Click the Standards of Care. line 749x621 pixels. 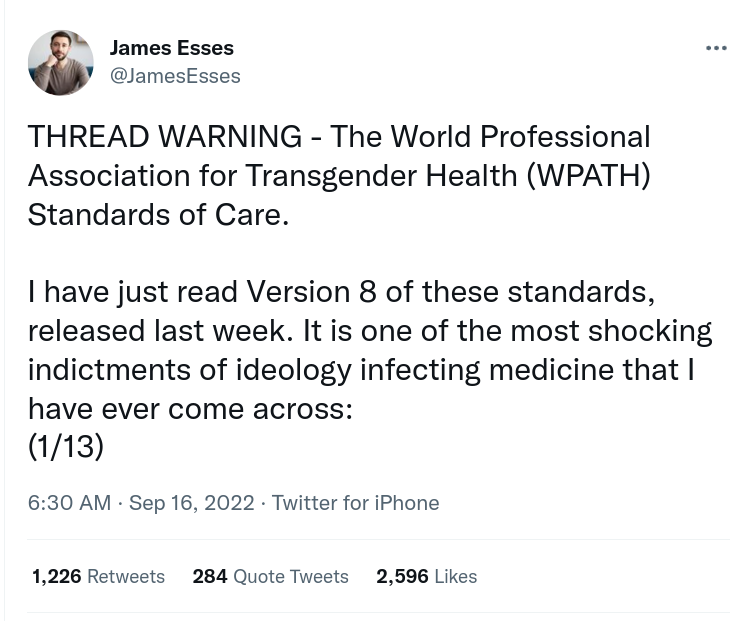pyautogui.click(x=158, y=214)
